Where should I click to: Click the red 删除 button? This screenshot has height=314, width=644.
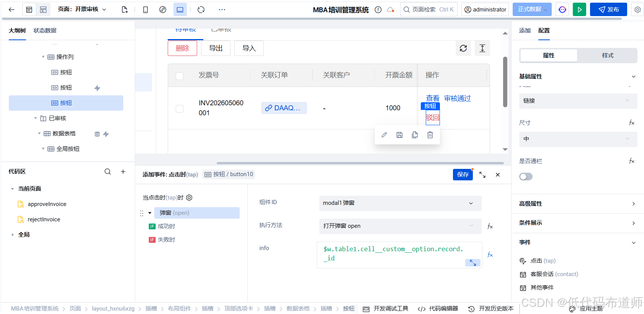click(182, 48)
